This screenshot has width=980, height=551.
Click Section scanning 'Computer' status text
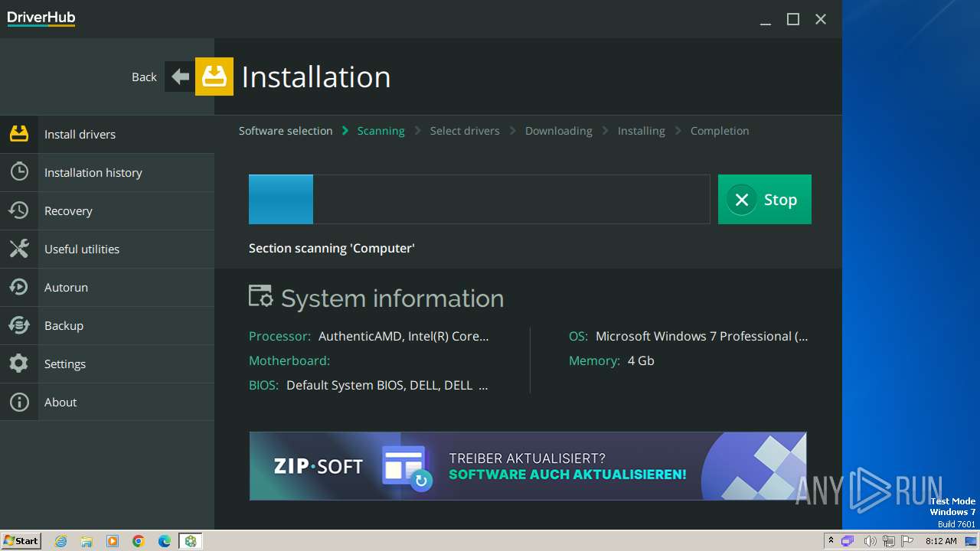click(332, 248)
